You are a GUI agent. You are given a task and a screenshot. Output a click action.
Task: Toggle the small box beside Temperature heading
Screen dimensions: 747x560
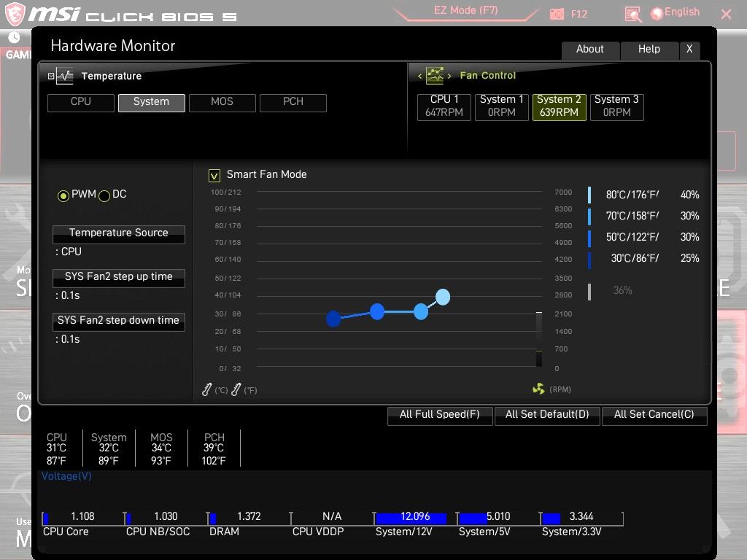click(51, 76)
